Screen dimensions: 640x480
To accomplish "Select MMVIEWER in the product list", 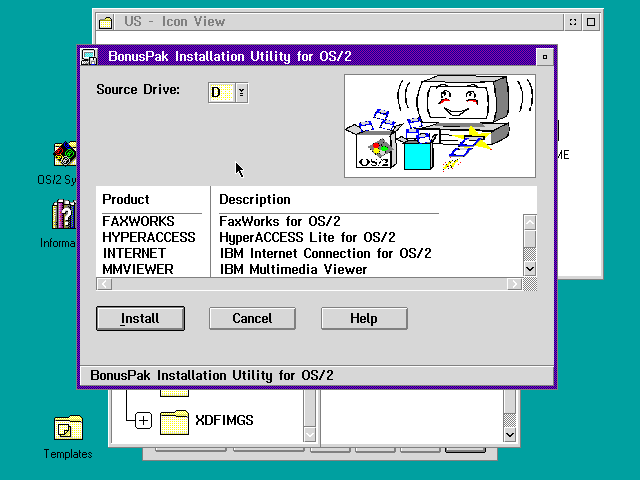I will (138, 269).
